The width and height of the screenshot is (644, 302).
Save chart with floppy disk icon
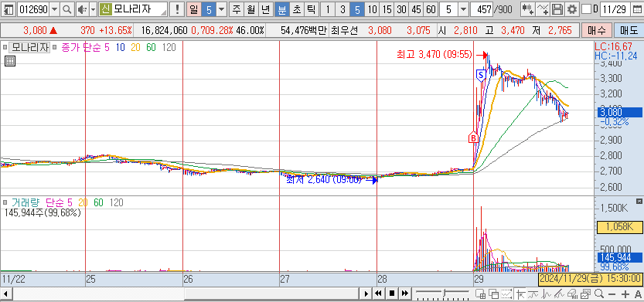click(557, 9)
